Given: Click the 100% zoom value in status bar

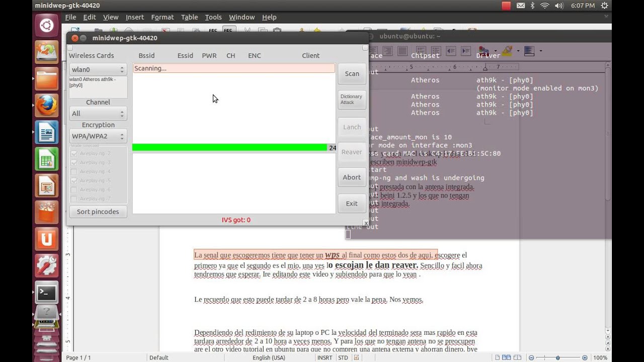Looking at the screenshot, I should point(600,357).
